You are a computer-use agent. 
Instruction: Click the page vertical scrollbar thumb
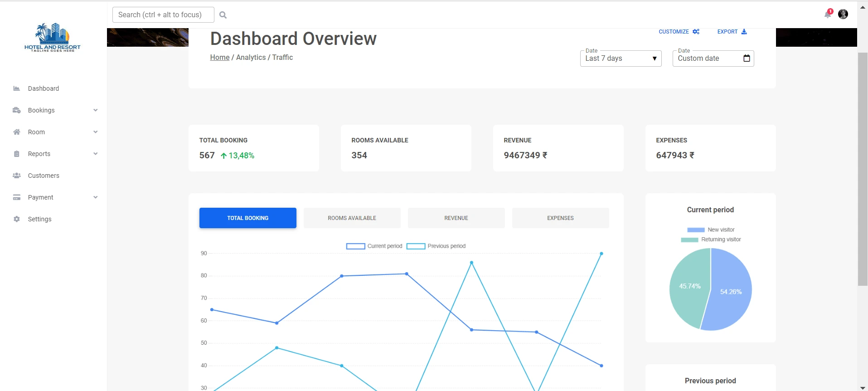[x=863, y=169]
